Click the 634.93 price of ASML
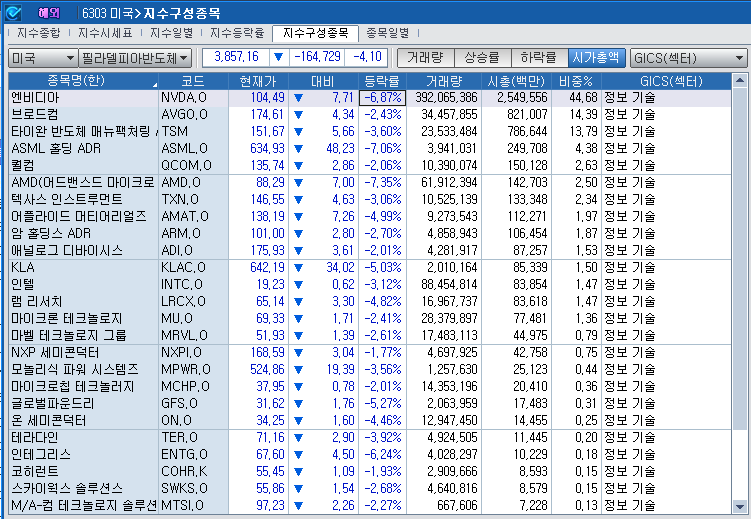Screen dimensions: 751x519 click(x=267, y=148)
